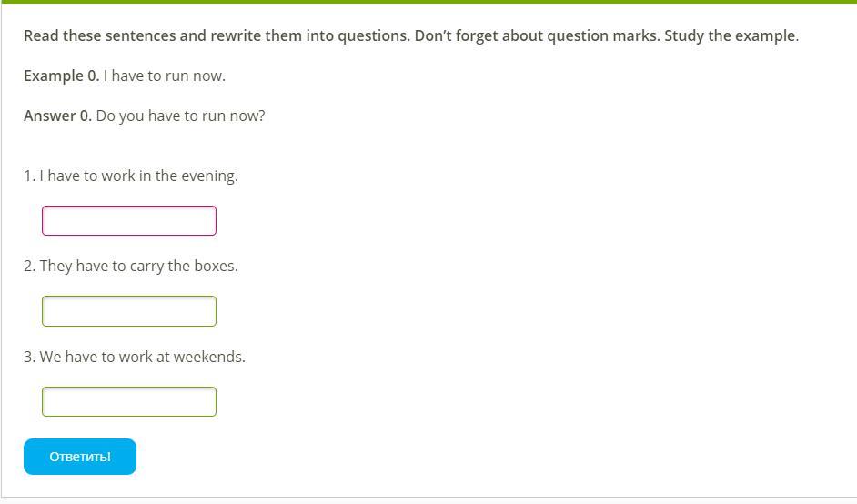This screenshot has height=504, width=857.
Task: Click the 'We have to work at weekends' sentence
Action: (142, 358)
